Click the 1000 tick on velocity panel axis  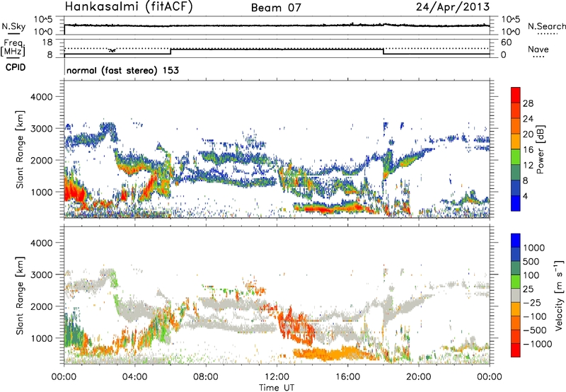pyautogui.click(x=41, y=338)
